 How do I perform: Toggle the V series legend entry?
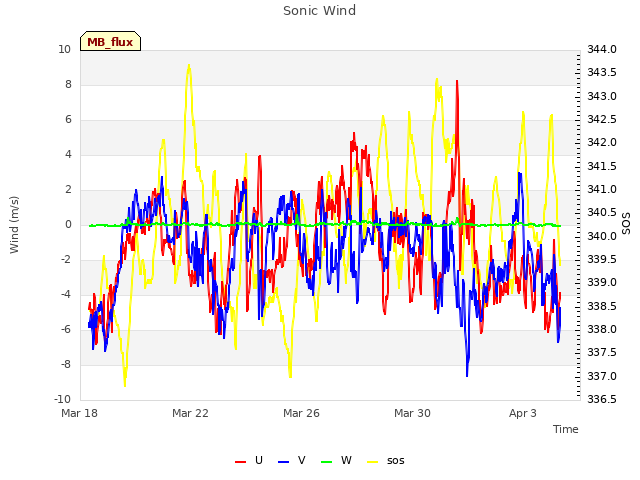point(292,461)
